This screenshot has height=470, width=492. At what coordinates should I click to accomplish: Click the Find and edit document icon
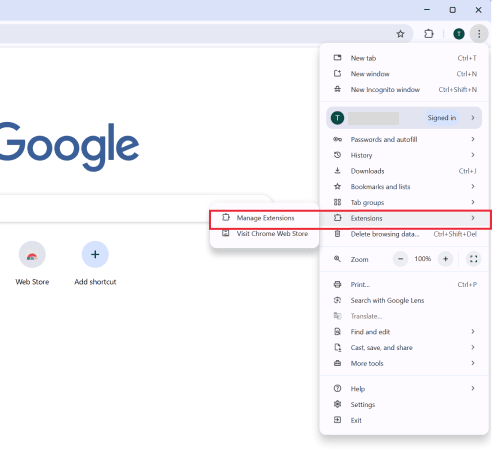pos(337,331)
